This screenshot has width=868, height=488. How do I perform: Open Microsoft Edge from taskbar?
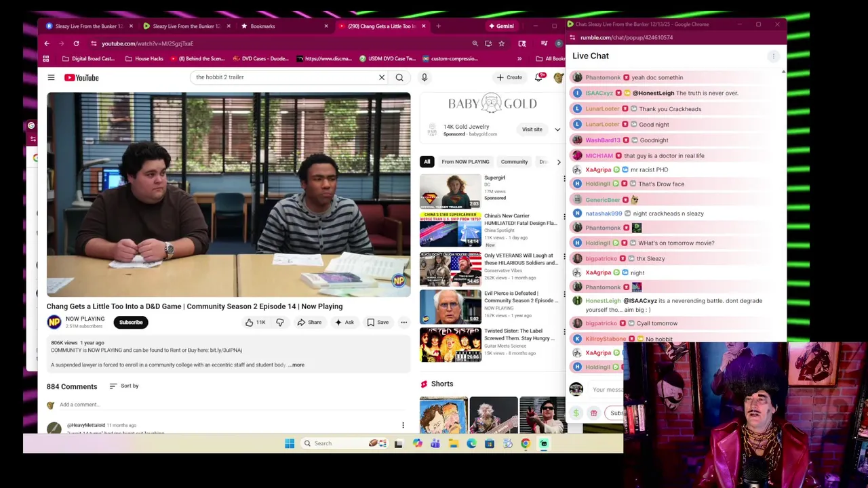coord(471,443)
